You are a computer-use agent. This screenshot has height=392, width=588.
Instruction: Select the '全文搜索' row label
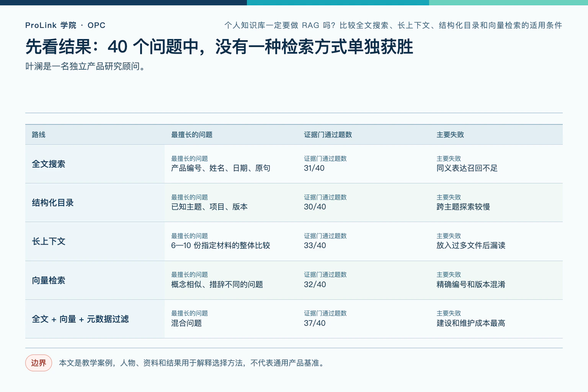49,164
